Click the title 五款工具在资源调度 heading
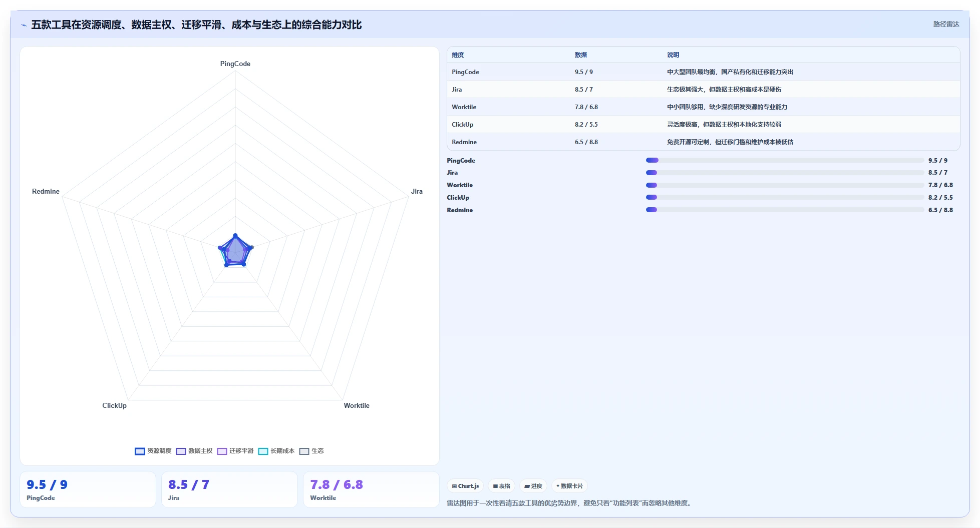Image resolution: width=980 pixels, height=528 pixels. coord(196,25)
